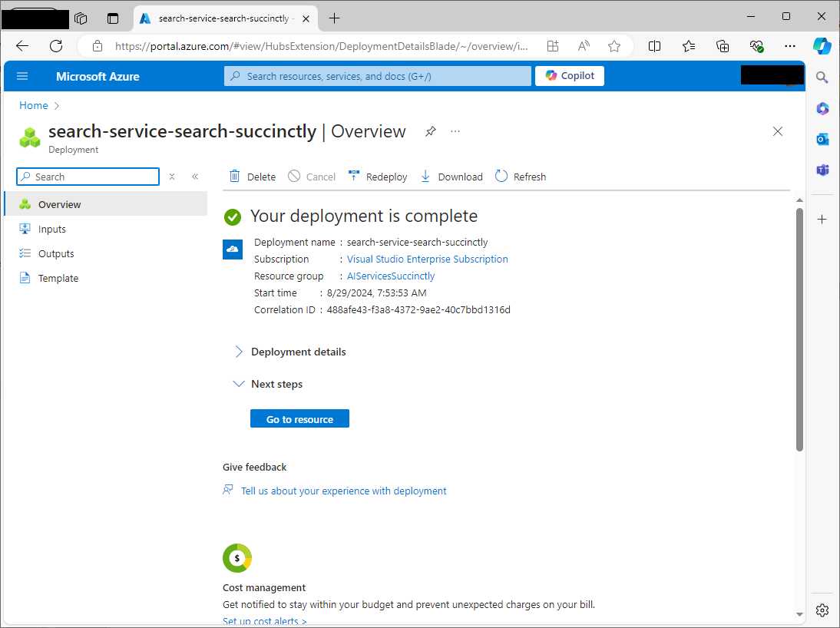Expand the Deployment details section

tap(290, 352)
